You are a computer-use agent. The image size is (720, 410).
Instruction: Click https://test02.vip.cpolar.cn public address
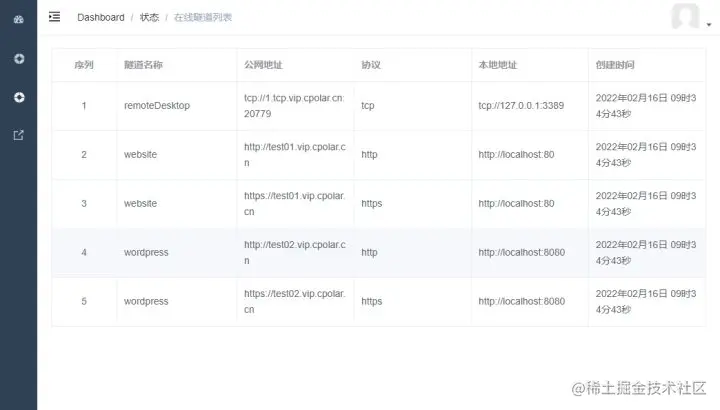pyautogui.click(x=295, y=302)
